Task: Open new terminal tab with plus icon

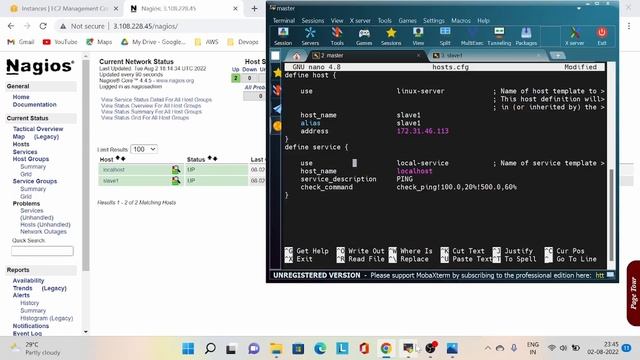Action: 558,55
